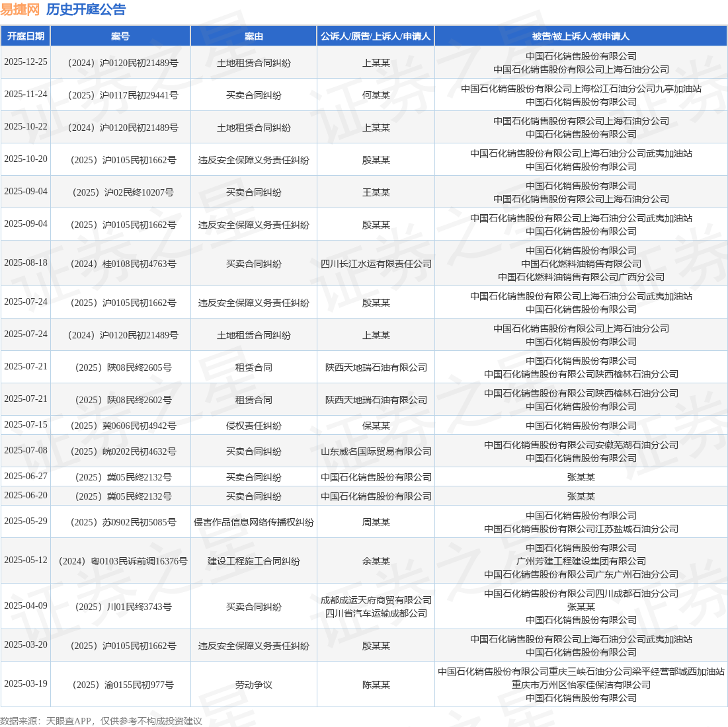This screenshot has height=727, width=728.
Task: Select case number (2025)冀0606民初4942号
Action: tap(122, 426)
